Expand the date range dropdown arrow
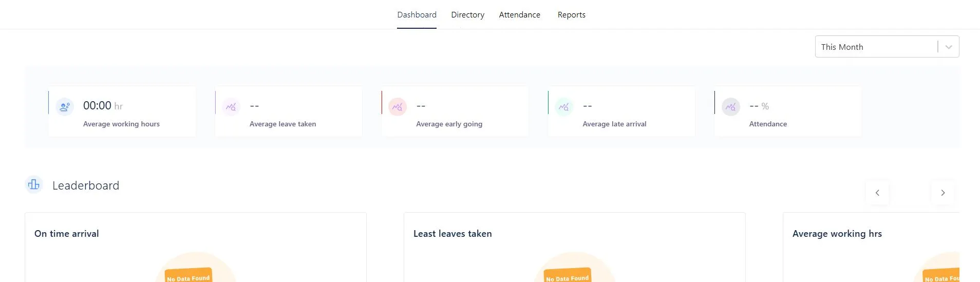980x282 pixels. (949, 47)
